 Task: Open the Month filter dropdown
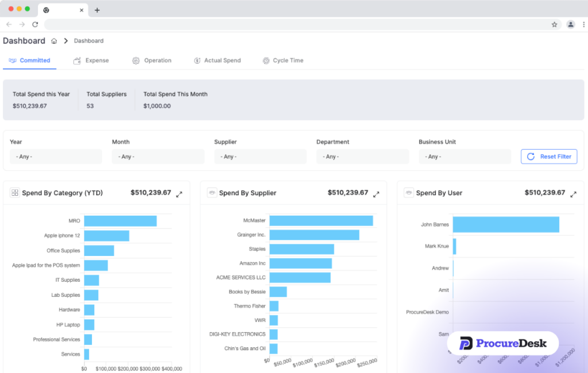pos(158,157)
